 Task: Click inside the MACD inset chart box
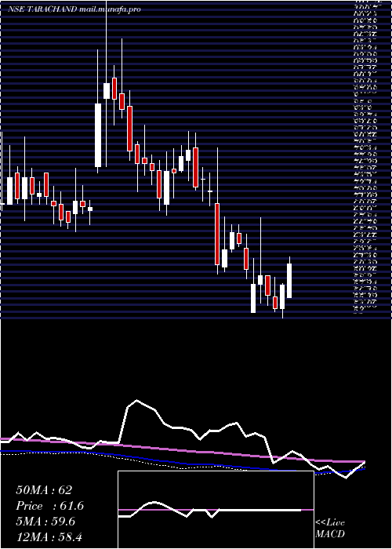216,510
